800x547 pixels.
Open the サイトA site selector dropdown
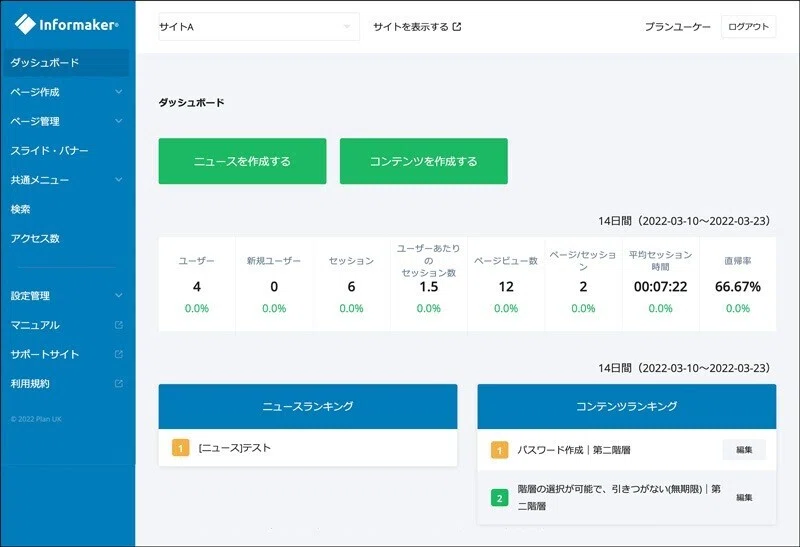tap(259, 27)
